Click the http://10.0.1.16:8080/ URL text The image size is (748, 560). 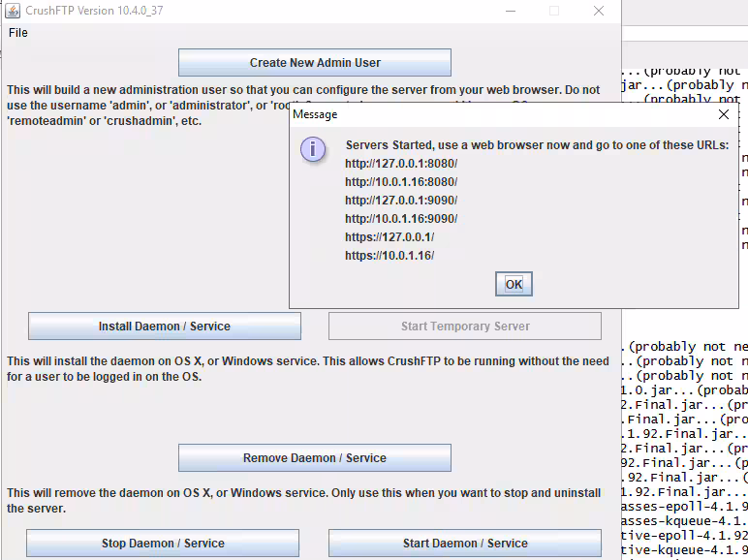pyautogui.click(x=401, y=182)
